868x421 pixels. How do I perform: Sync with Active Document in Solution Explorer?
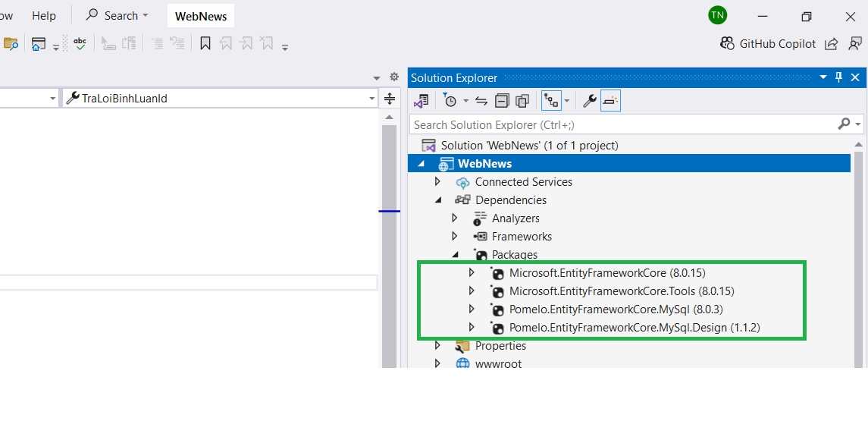[481, 100]
